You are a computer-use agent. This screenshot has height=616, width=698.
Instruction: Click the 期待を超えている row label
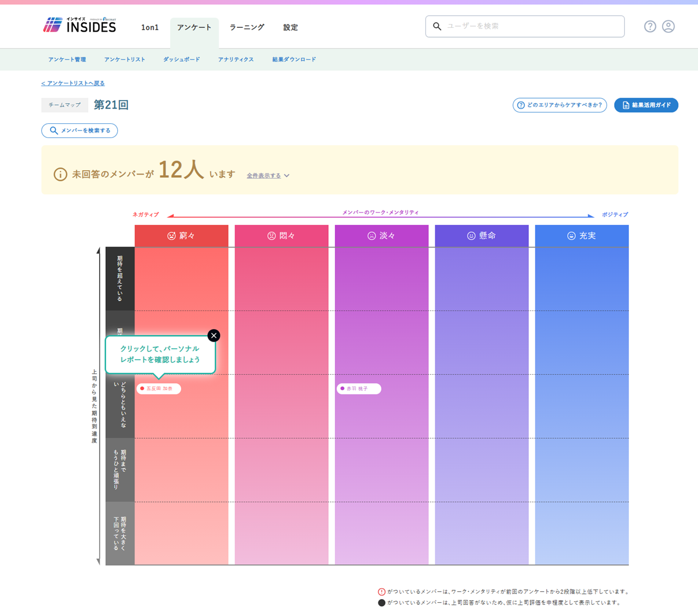click(120, 278)
